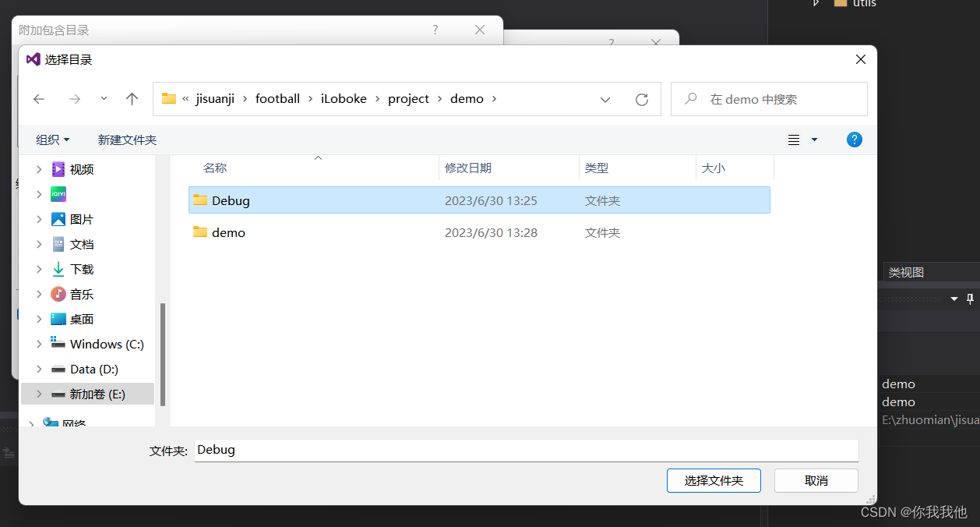Create a folder with 新建文件夹
The height and width of the screenshot is (527, 980).
tap(127, 140)
